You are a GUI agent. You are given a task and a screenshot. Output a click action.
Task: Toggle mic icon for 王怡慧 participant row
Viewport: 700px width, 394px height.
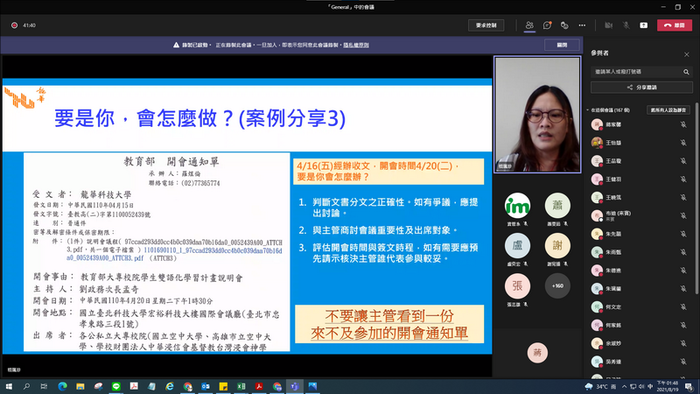click(x=683, y=143)
